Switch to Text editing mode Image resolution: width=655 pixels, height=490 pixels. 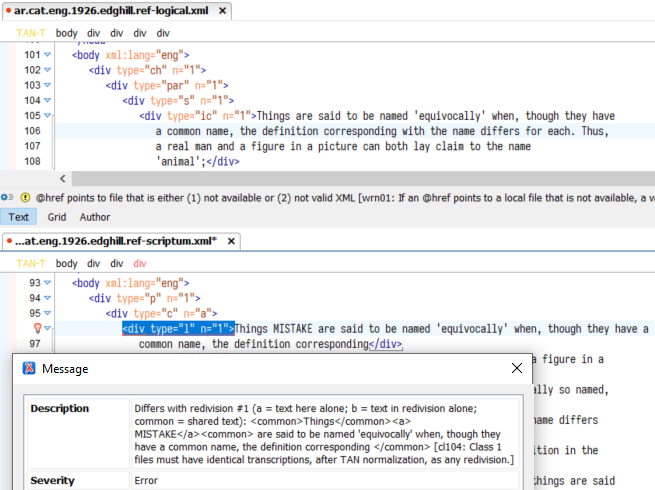pos(18,217)
